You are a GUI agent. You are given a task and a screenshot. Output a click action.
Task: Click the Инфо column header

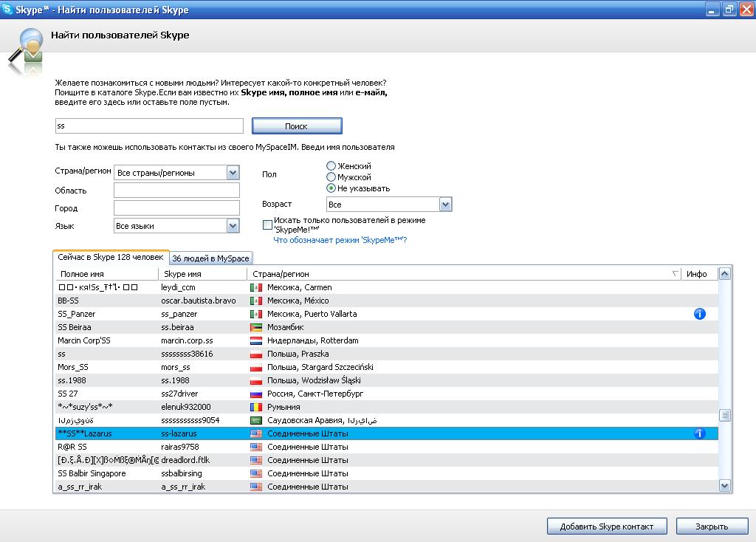[x=699, y=274]
